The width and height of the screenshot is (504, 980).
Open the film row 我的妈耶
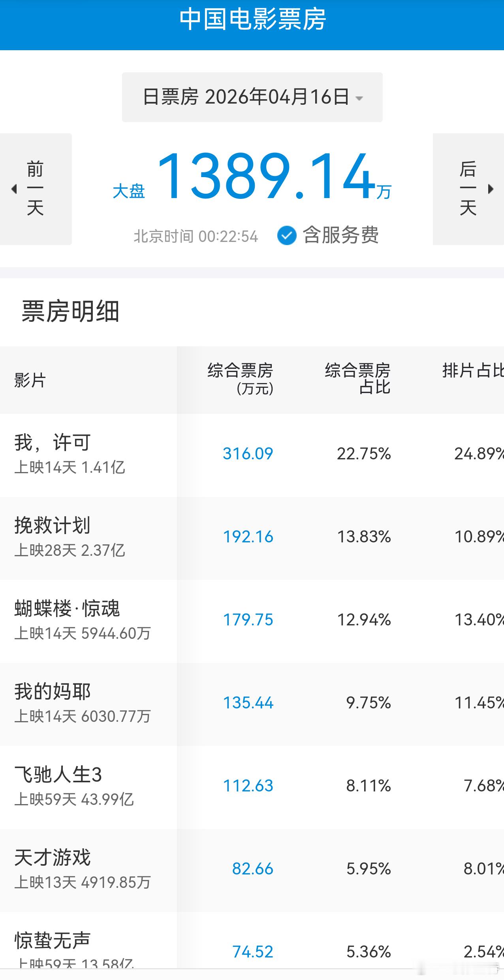tap(252, 704)
